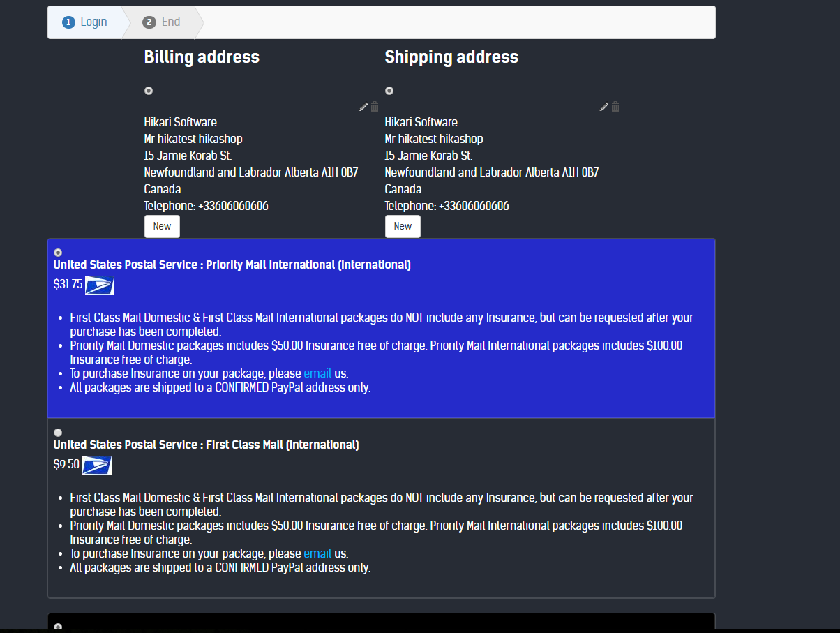This screenshot has width=840, height=633.
Task: Open email link in First Class section
Action: pyautogui.click(x=317, y=553)
